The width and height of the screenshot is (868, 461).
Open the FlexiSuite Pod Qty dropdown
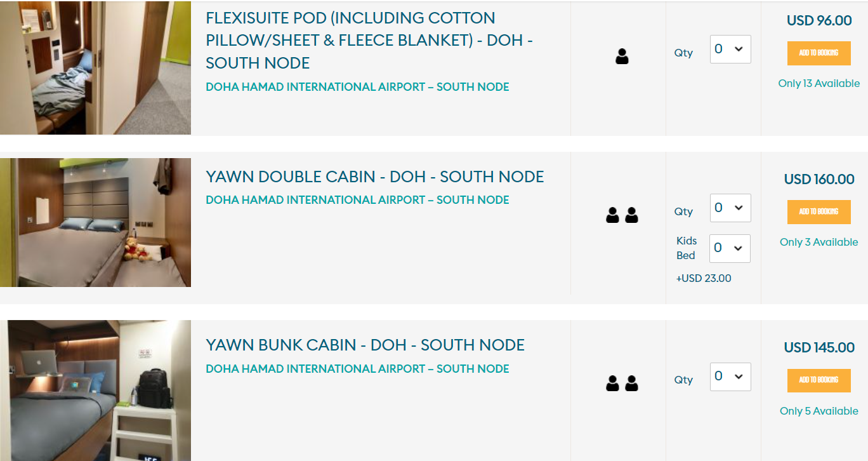[x=730, y=49]
